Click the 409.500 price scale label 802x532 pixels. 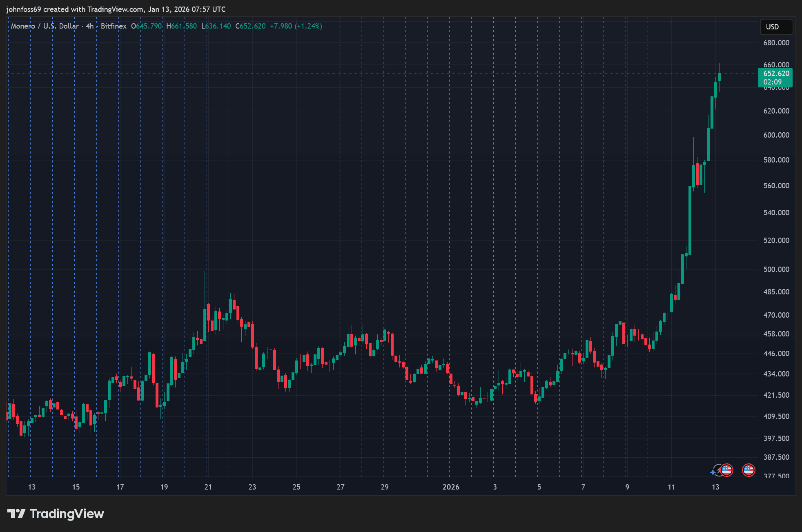(x=776, y=416)
